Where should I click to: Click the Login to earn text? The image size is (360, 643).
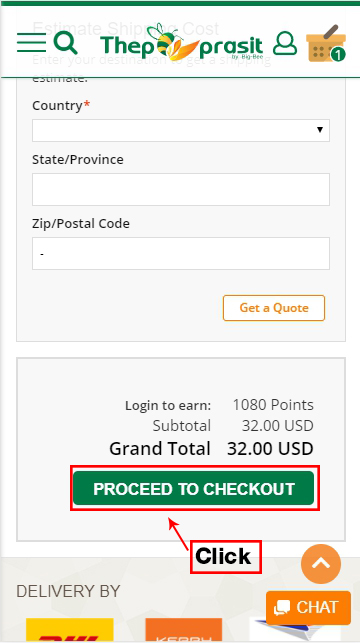(168, 406)
